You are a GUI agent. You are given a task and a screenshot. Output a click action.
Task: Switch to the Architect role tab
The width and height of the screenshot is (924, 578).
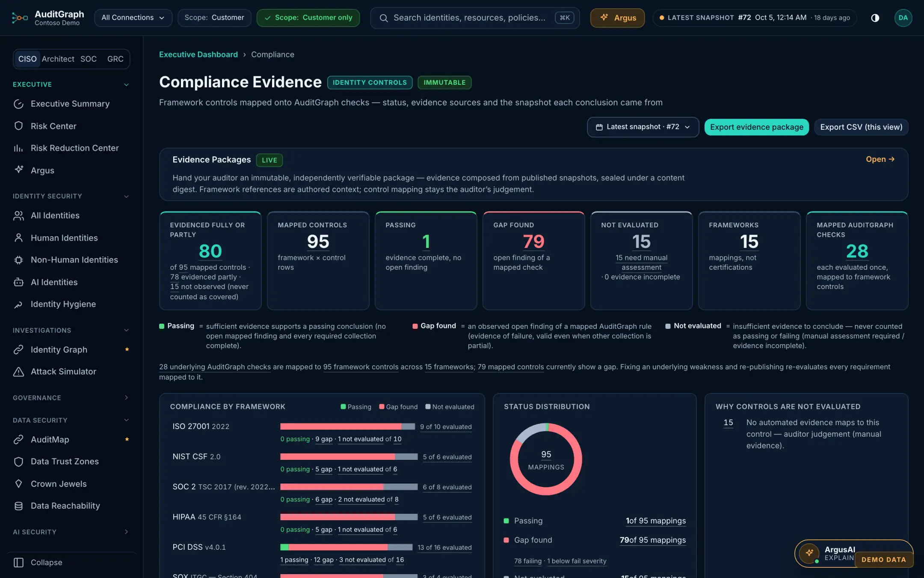click(58, 59)
